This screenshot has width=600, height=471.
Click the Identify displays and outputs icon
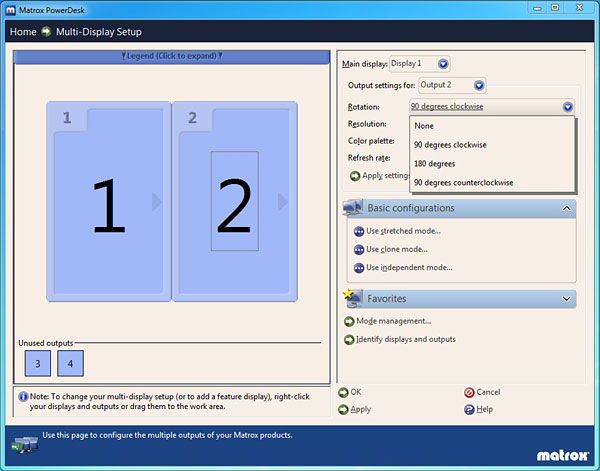[x=349, y=340]
